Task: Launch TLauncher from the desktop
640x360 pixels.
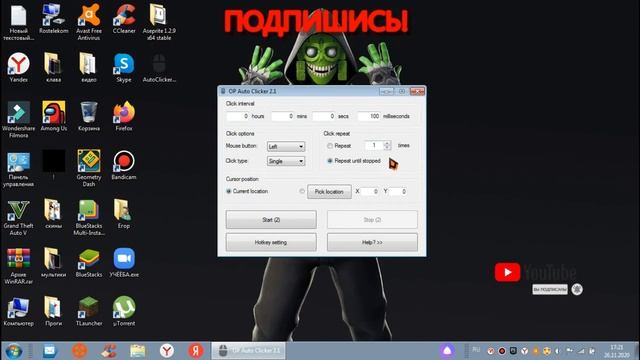Action: [89, 311]
